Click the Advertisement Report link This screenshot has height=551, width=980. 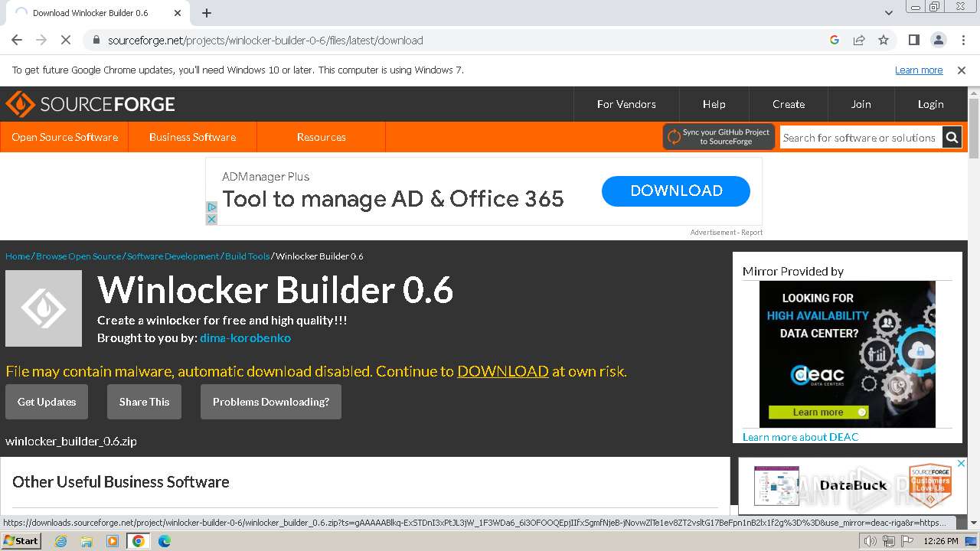(726, 233)
